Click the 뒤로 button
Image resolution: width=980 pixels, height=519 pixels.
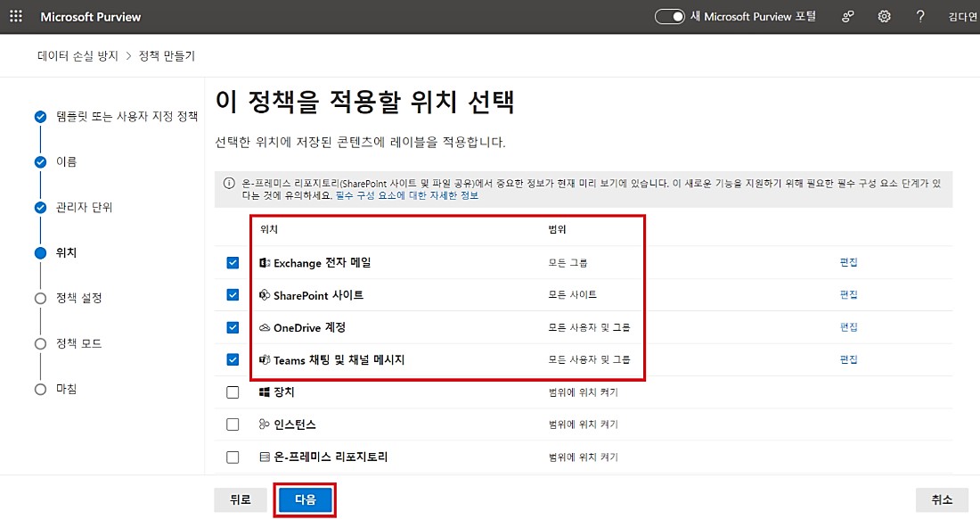(x=240, y=500)
